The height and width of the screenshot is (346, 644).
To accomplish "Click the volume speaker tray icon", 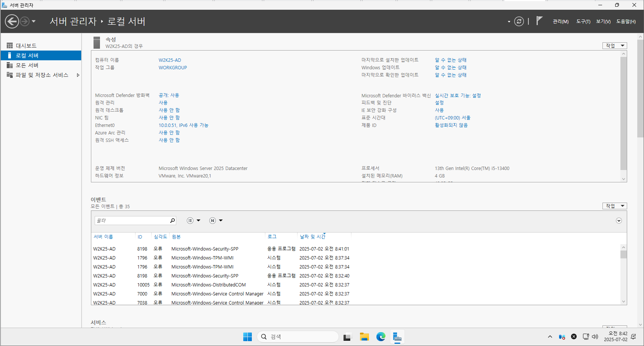I will [x=595, y=337].
